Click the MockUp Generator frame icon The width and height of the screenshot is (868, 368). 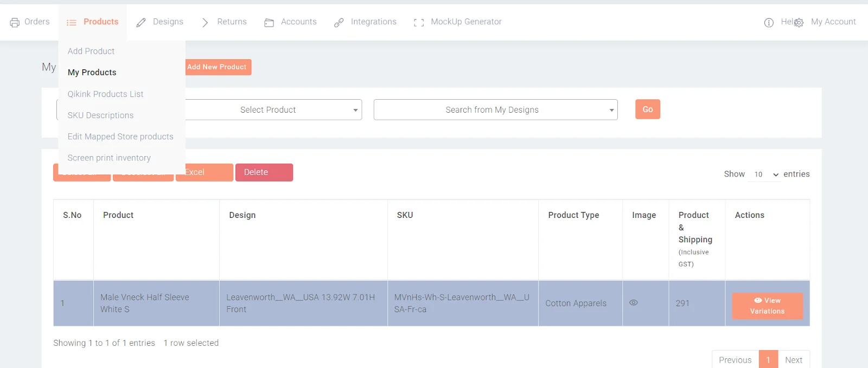[x=419, y=22]
